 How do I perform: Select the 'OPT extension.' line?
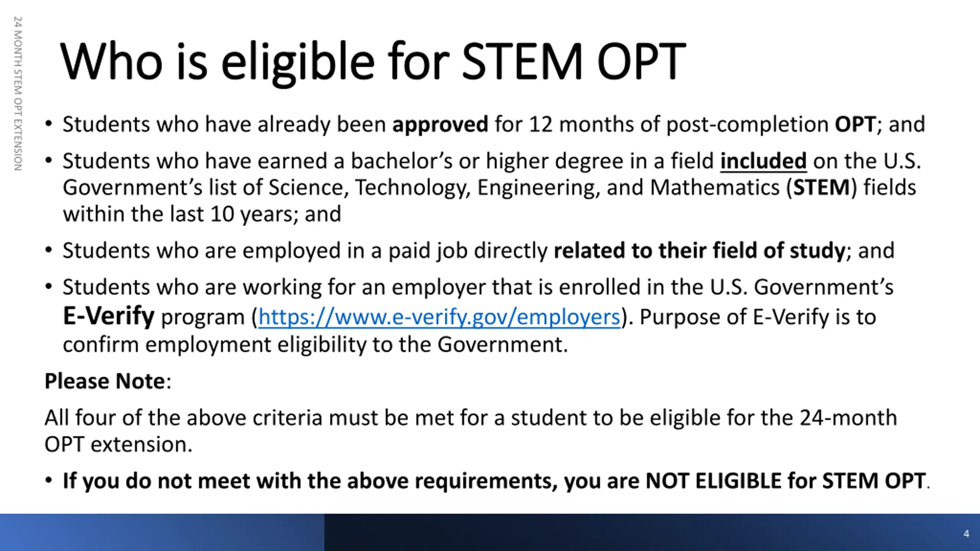click(118, 444)
